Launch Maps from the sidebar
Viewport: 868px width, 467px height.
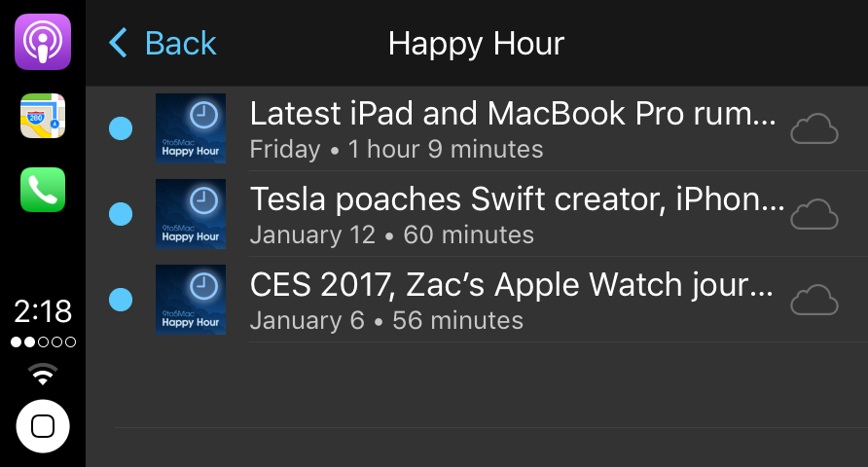pyautogui.click(x=43, y=116)
